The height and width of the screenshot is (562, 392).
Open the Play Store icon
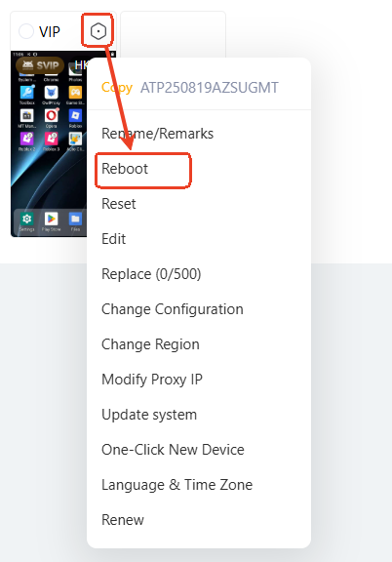pyautogui.click(x=52, y=219)
